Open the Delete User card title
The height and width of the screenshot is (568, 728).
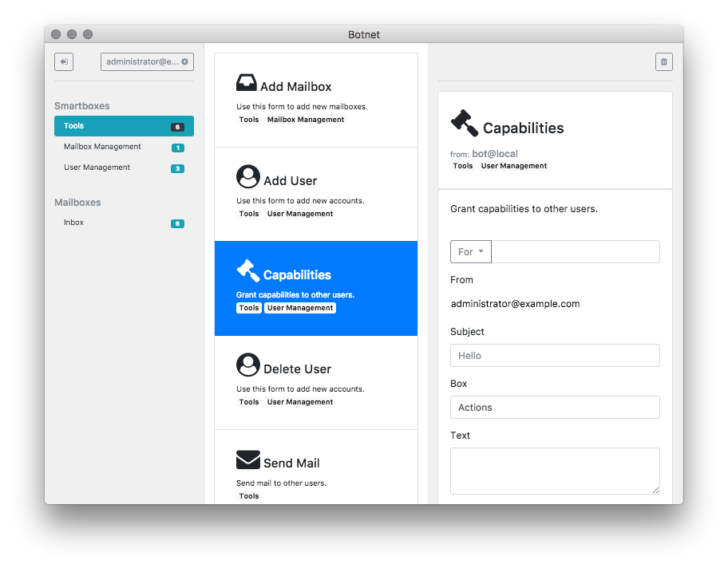tap(297, 369)
